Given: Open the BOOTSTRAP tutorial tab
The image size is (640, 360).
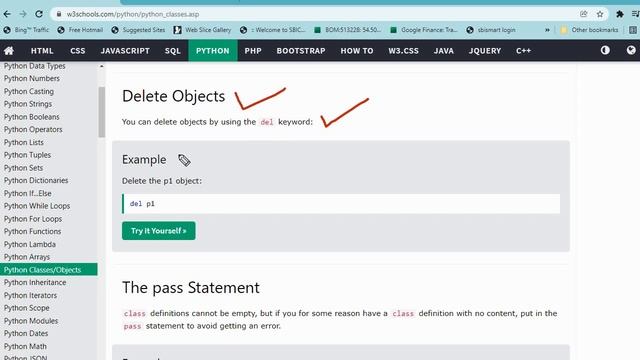Looking at the screenshot, I should (301, 51).
